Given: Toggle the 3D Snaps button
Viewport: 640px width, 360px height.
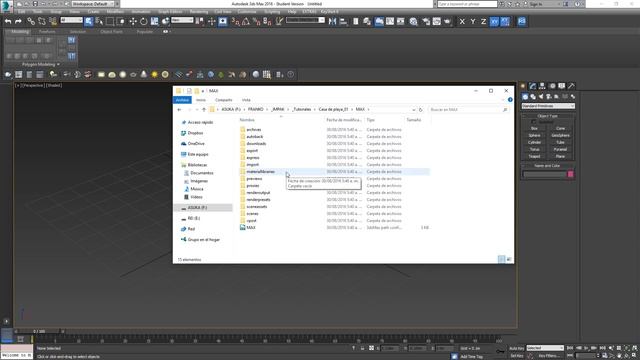Looking at the screenshot, I should (236, 21).
